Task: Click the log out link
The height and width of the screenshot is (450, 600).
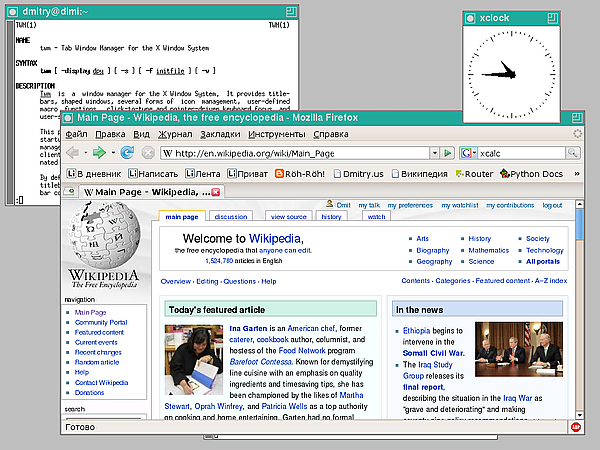Action: pyautogui.click(x=552, y=205)
